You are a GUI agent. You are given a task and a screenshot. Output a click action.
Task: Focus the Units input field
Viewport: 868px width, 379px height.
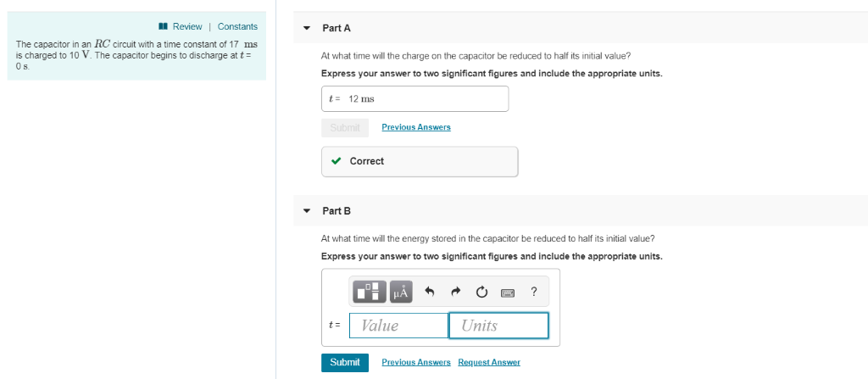(x=498, y=326)
